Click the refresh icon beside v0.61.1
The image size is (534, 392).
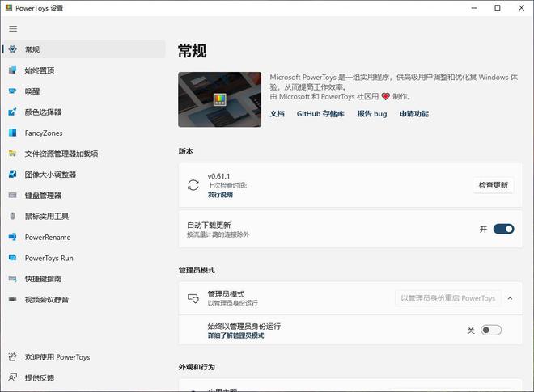coord(193,185)
